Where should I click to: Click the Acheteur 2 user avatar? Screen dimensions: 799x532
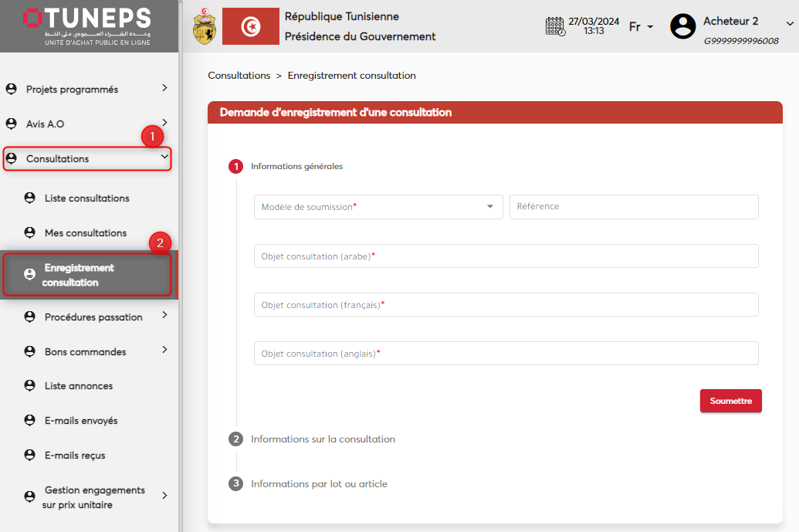pyautogui.click(x=682, y=26)
